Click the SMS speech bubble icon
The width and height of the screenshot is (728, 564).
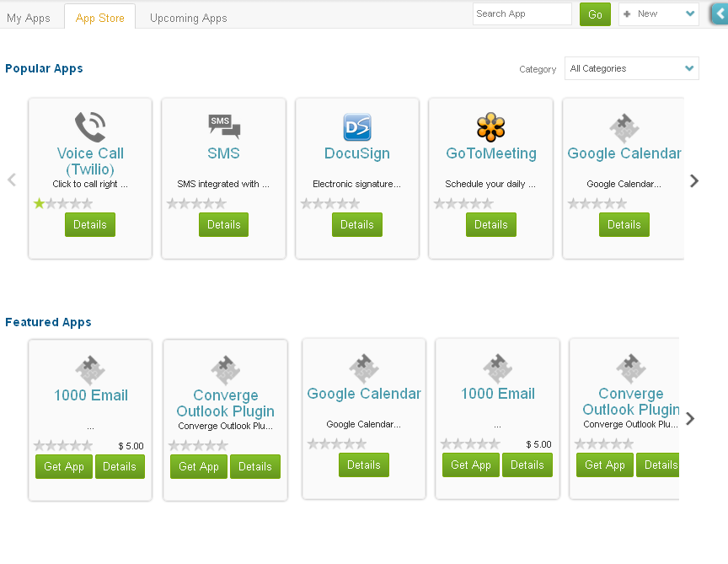[224, 126]
